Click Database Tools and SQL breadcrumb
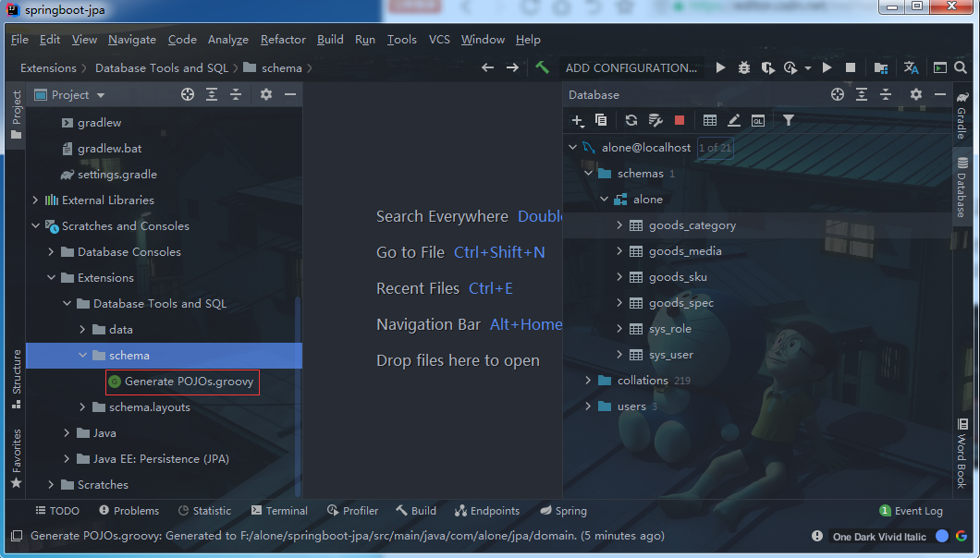This screenshot has width=980, height=558. [x=162, y=67]
